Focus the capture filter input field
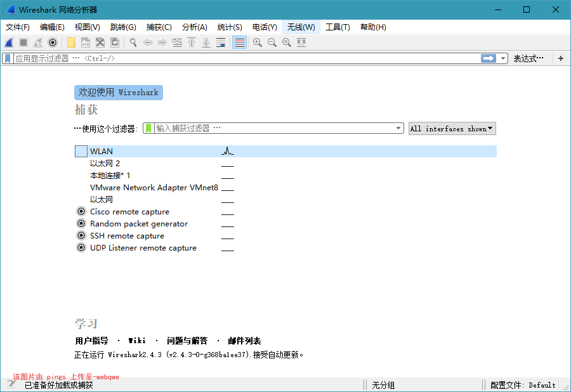The height and width of the screenshot is (392, 571). [274, 128]
